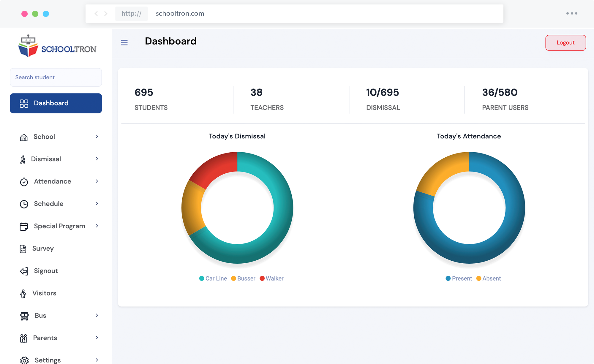Click the Visitors sidebar icon
Viewport: 594px width, 364px height.
(x=23, y=293)
